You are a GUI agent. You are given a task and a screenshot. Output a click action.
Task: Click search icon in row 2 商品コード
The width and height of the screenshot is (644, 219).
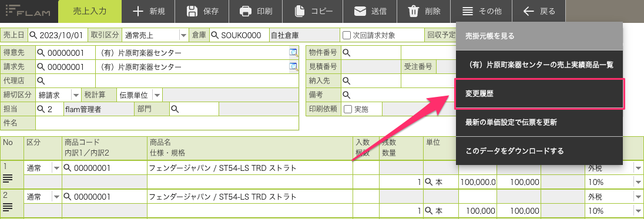[68, 197]
